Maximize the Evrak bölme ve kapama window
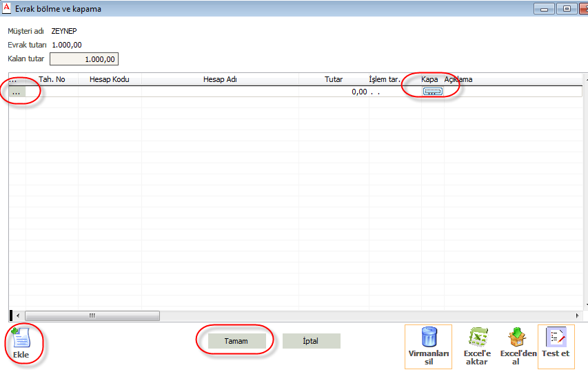The image size is (588, 372). (x=567, y=9)
